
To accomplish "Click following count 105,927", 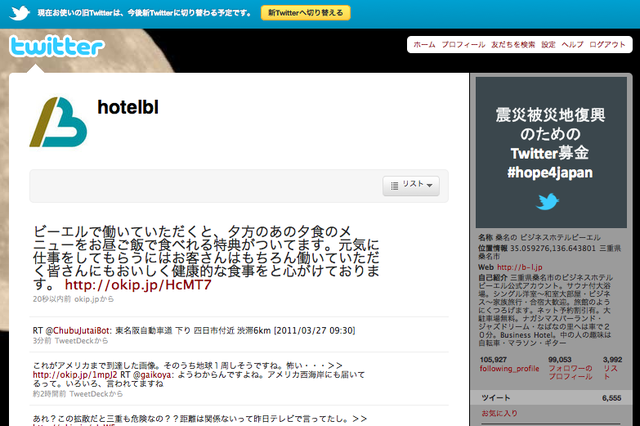I will click(493, 359).
